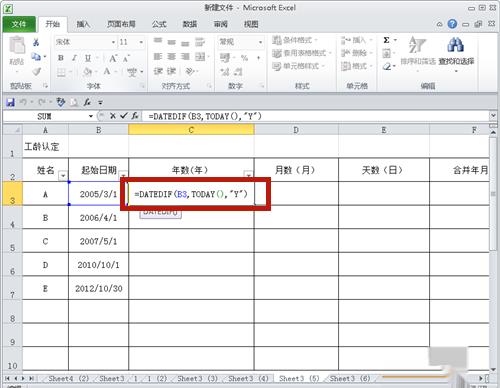Cancel formula entry with X icon

pos(113,116)
